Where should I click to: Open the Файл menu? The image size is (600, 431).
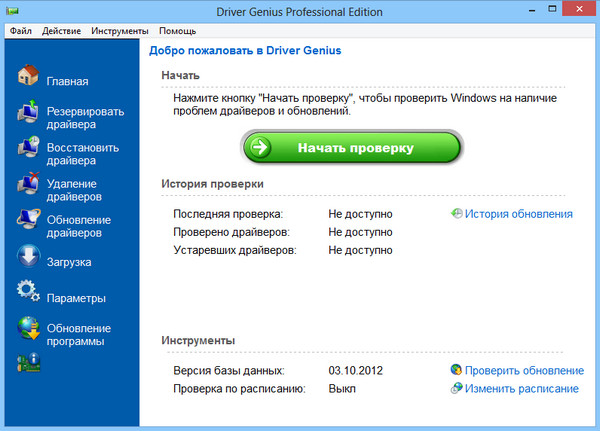coord(21,31)
